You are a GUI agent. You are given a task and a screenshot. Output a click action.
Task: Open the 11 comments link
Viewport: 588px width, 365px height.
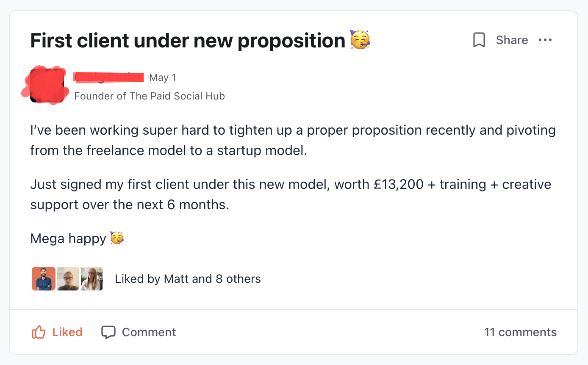tap(520, 332)
